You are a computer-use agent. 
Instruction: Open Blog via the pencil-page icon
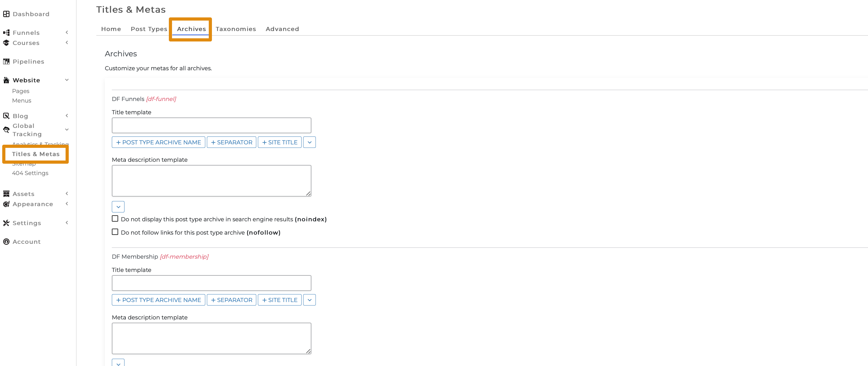click(6, 116)
